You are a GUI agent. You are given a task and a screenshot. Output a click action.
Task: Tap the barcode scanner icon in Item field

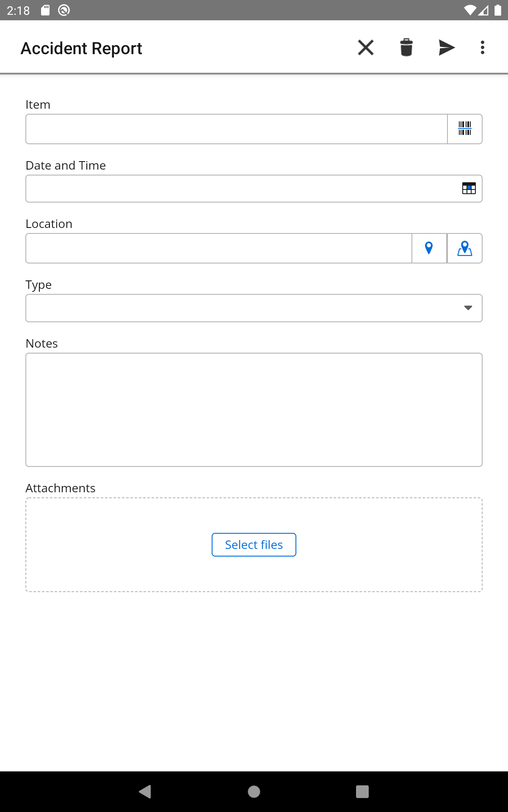tap(465, 129)
